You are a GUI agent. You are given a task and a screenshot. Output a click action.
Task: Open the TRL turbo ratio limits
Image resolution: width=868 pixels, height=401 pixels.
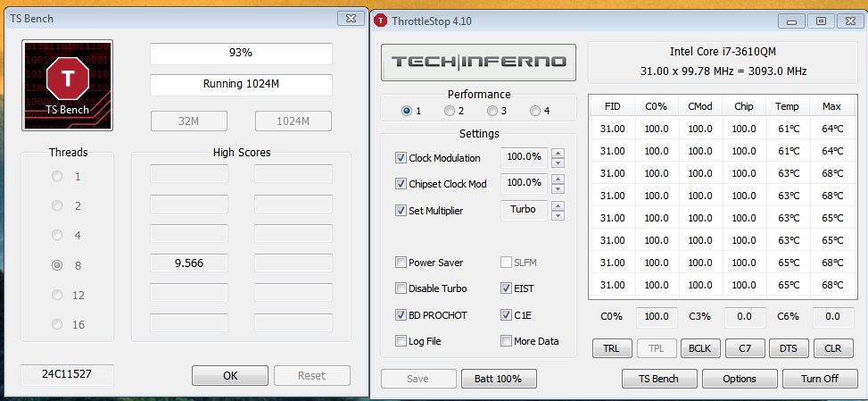(x=611, y=348)
